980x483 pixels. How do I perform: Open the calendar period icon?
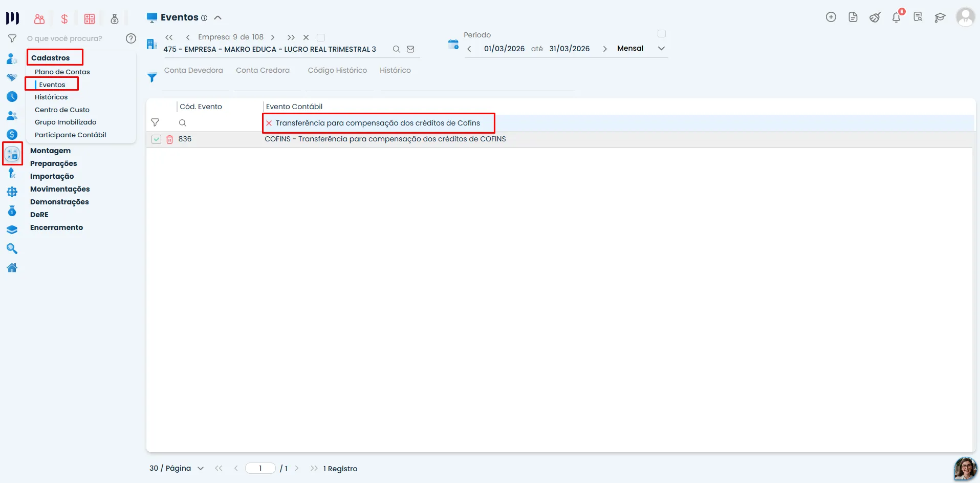point(453,44)
